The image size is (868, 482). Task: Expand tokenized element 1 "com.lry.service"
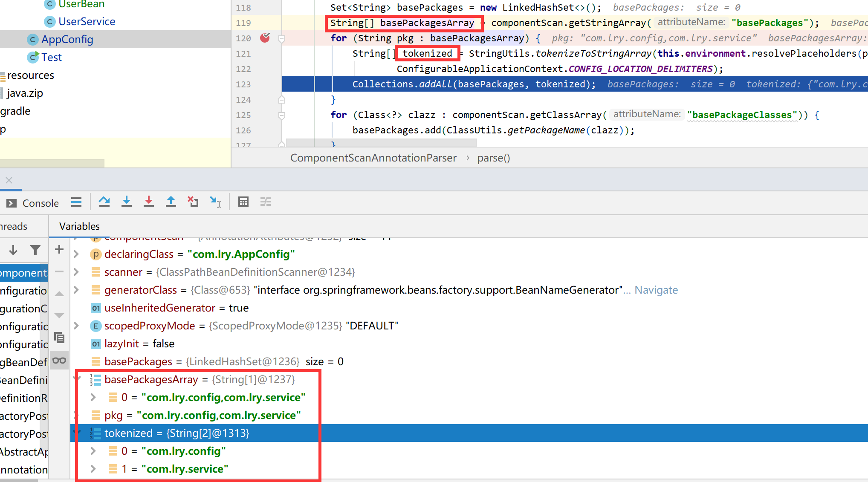tap(93, 469)
